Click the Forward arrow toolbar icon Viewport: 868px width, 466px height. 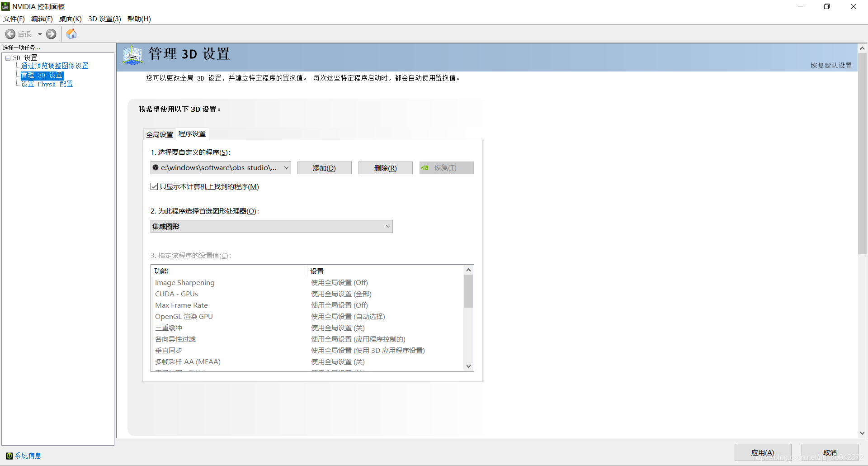[51, 34]
